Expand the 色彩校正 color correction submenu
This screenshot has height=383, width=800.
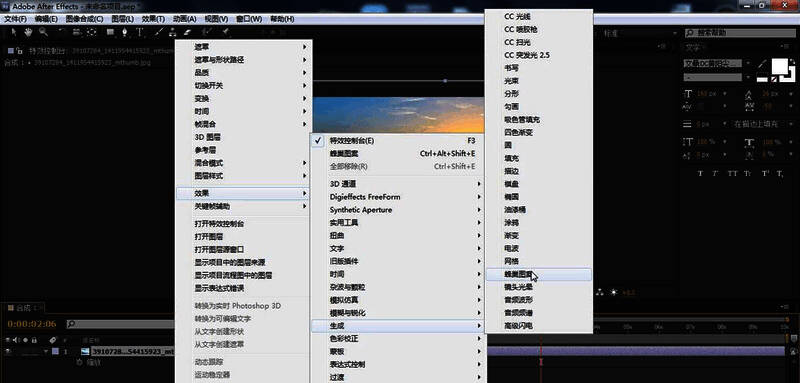pos(396,339)
